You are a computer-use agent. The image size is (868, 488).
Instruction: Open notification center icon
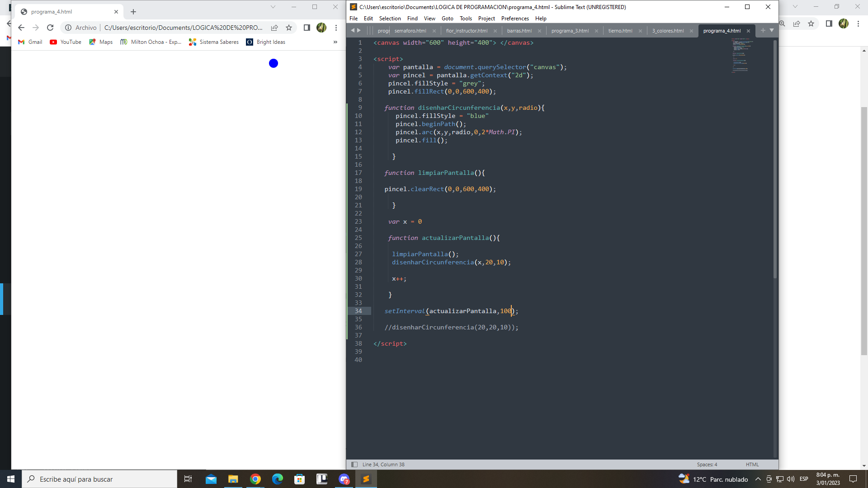[853, 479]
